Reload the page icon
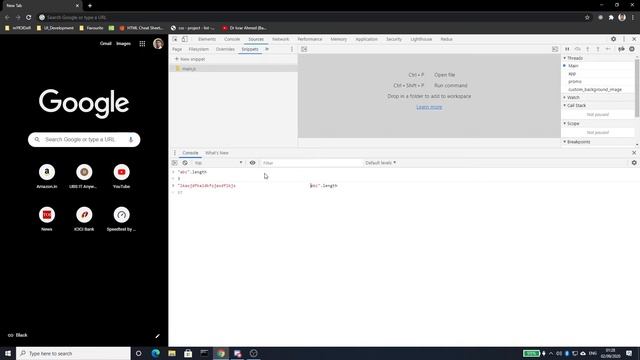Screen dimensions: 640x360 pyautogui.click(x=29, y=18)
